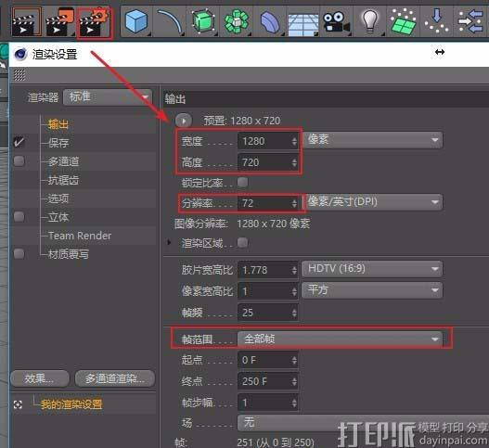Viewport: 489px width, 448px height.
Task: Open the HDTV (16:9) film aspect dropdown
Action: [372, 269]
